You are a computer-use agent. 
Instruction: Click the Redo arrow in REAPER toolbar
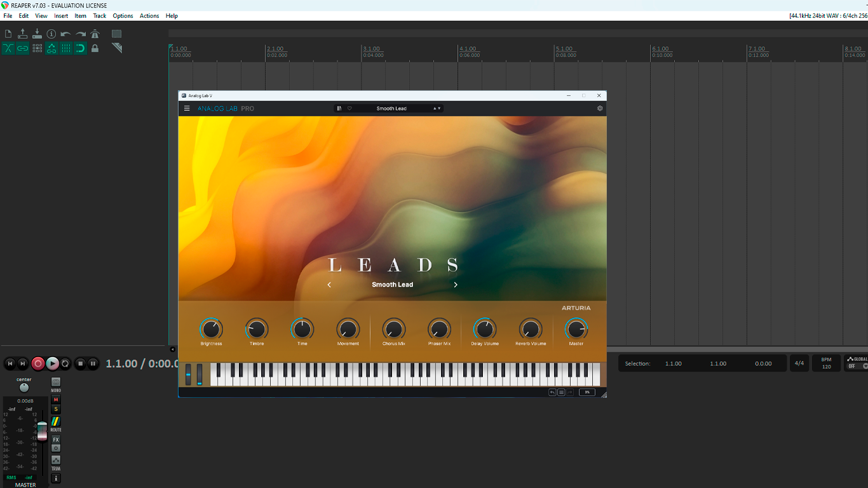click(81, 34)
